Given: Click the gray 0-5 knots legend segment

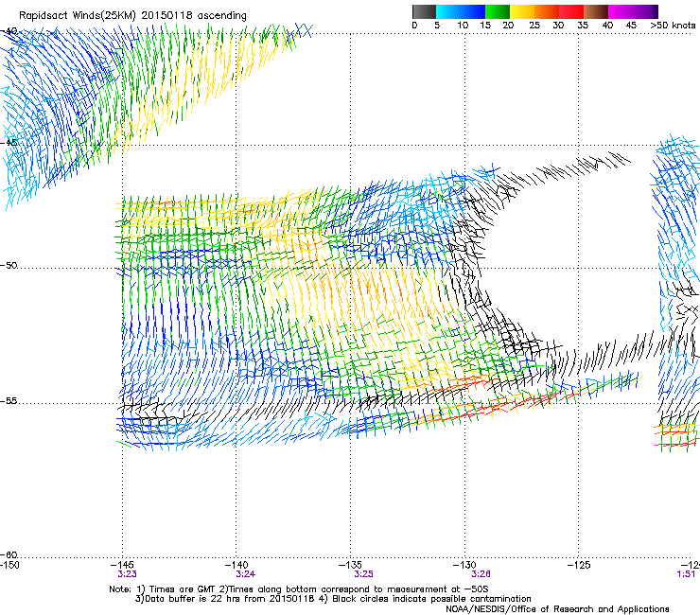Looking at the screenshot, I should pos(424,11).
